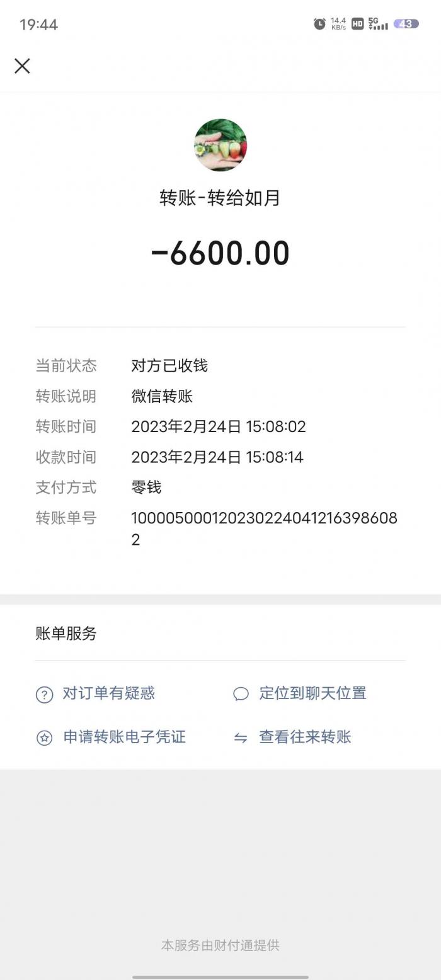Viewport: 441px width, 980px height.
Task: Tap the battery indicator in status bar
Action: pyautogui.click(x=406, y=24)
